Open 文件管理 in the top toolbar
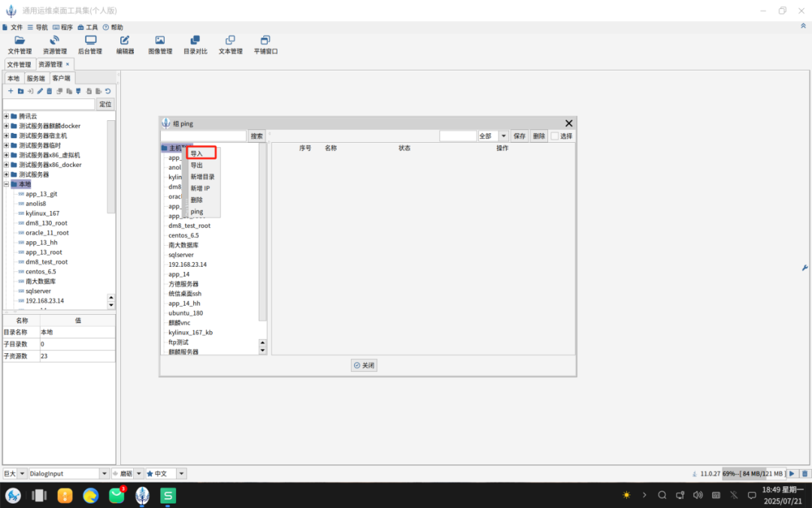812x508 pixels. point(20,45)
